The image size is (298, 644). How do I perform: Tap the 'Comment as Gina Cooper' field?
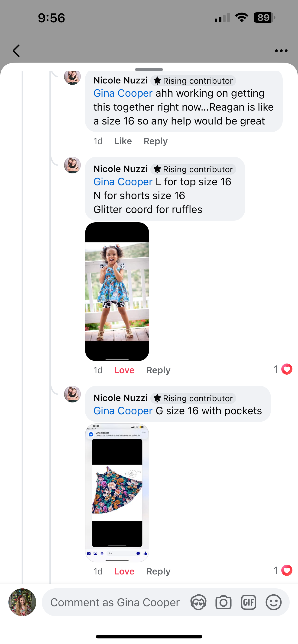(x=115, y=602)
